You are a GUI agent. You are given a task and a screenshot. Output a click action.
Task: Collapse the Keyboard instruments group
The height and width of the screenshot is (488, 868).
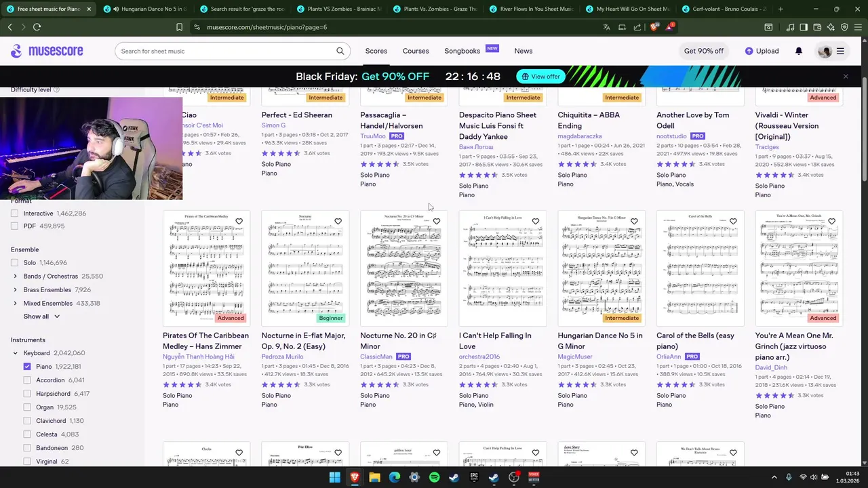[15, 353]
